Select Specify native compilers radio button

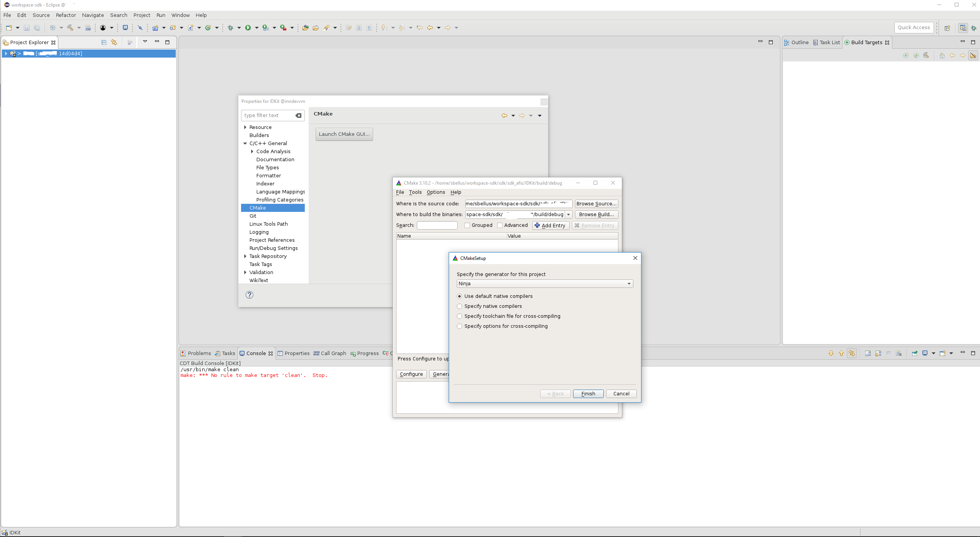[459, 306]
